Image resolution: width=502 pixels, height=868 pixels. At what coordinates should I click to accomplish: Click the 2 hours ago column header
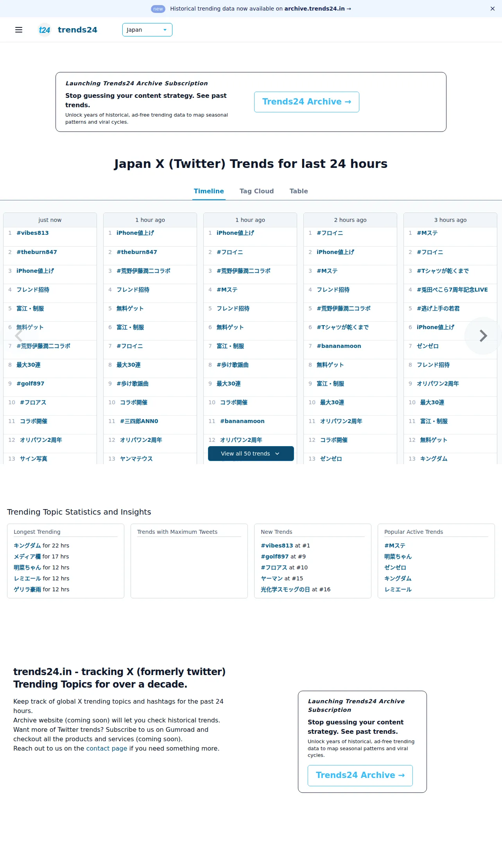[350, 220]
